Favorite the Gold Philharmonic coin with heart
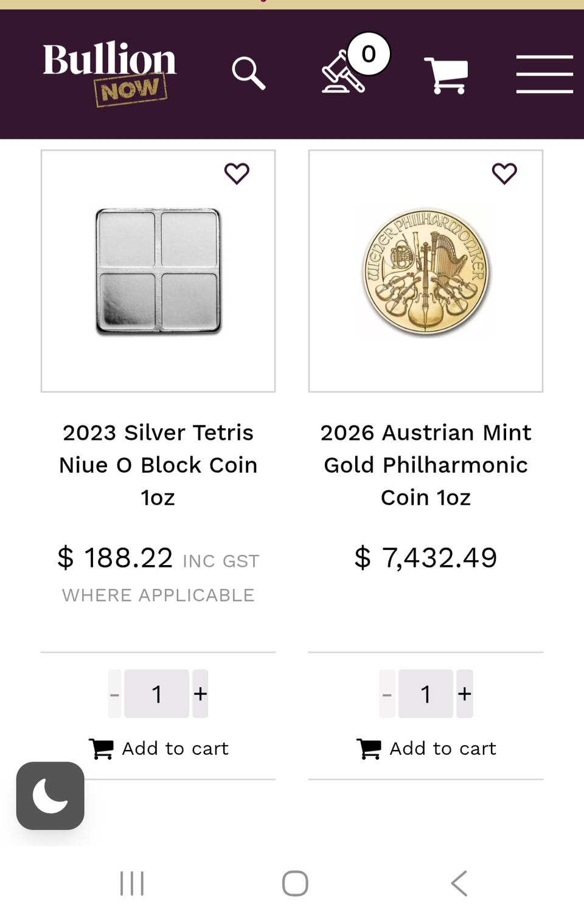584x924 pixels. [x=504, y=174]
